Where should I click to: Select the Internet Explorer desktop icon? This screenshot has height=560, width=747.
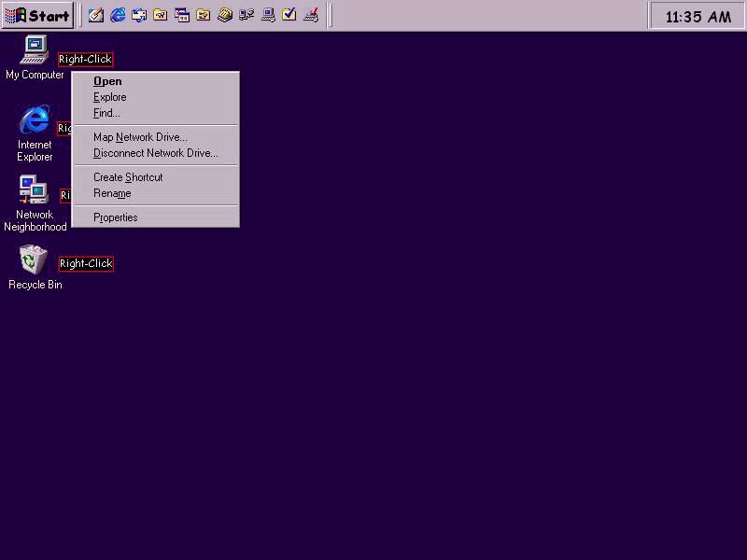(35, 133)
